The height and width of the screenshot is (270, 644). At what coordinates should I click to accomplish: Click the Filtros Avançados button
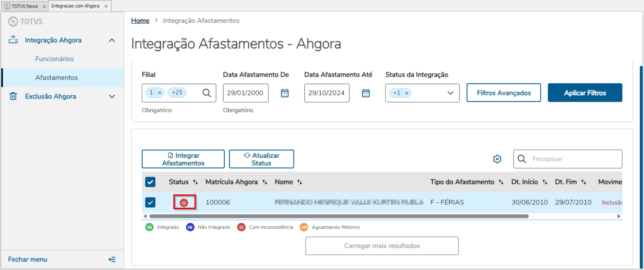click(504, 93)
